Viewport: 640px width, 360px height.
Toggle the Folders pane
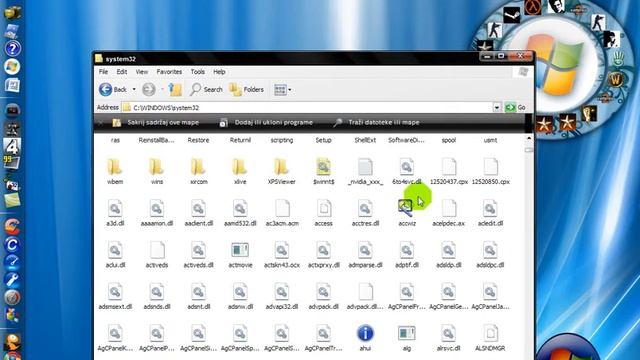click(x=247, y=89)
